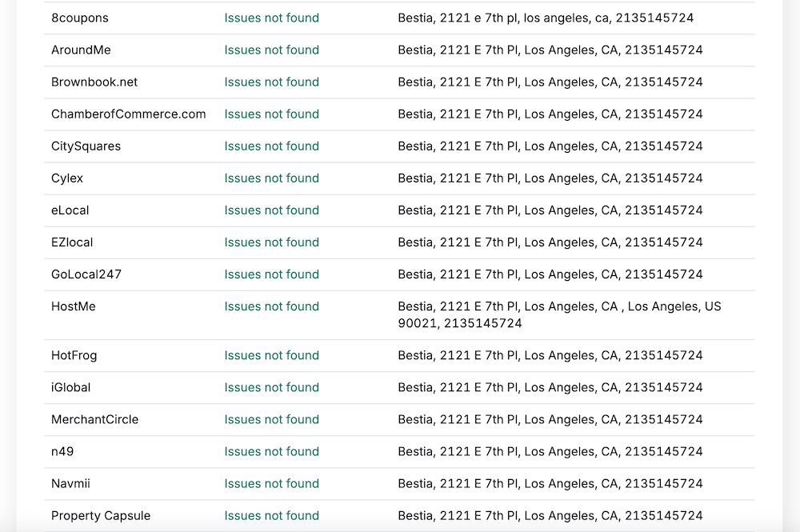The image size is (800, 532).
Task: Click the HostMe address with zip 90021
Action: [559, 314]
